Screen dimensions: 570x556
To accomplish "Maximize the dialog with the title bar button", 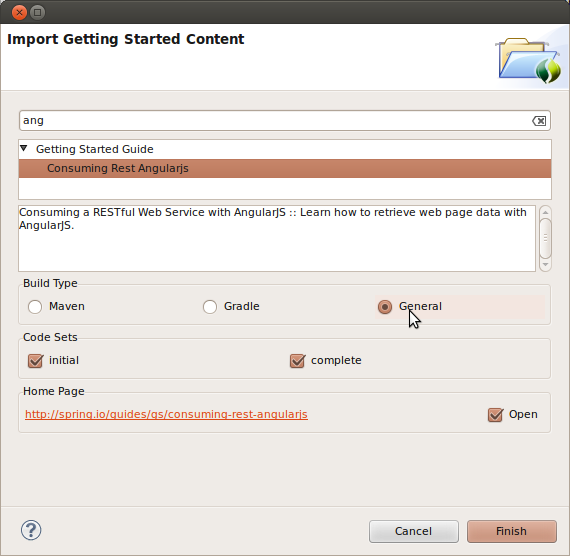I will tap(37, 13).
